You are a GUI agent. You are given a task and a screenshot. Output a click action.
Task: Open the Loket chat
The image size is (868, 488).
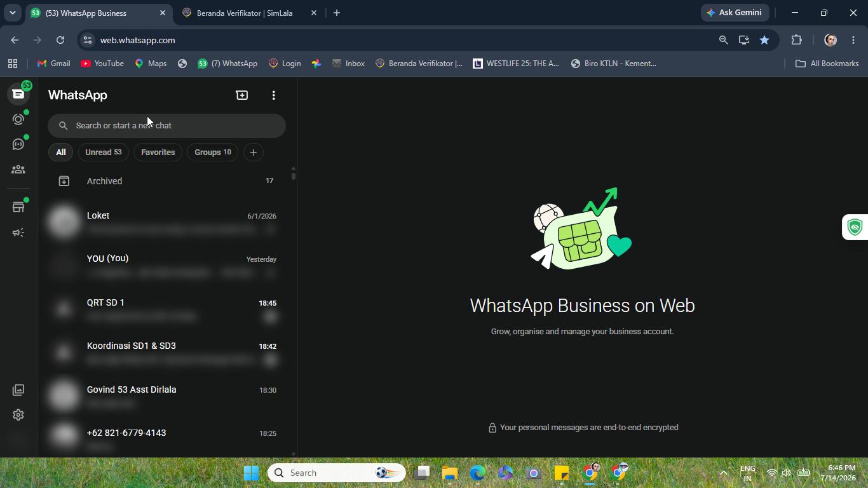pyautogui.click(x=167, y=222)
